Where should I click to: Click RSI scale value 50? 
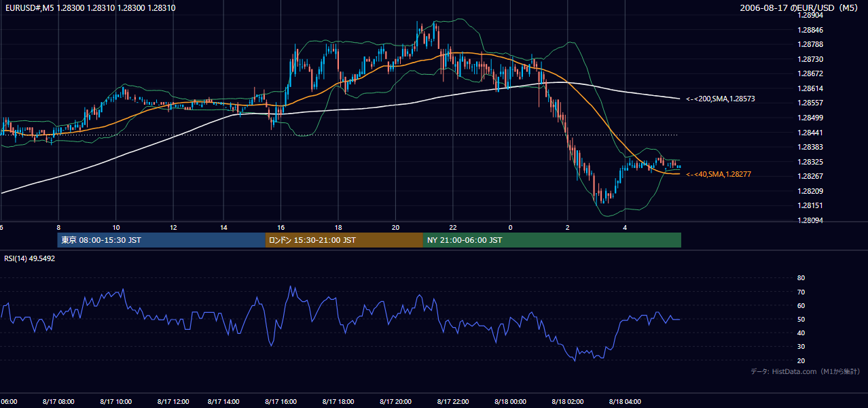(x=801, y=319)
